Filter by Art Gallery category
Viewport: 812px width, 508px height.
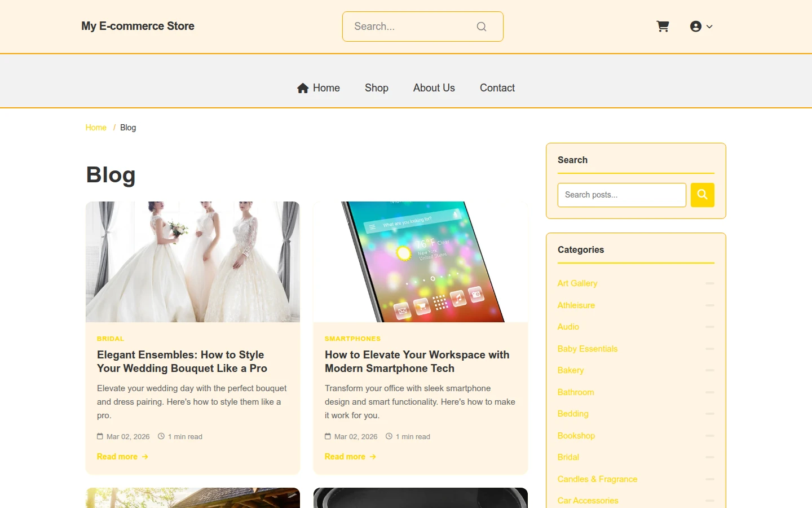577,283
